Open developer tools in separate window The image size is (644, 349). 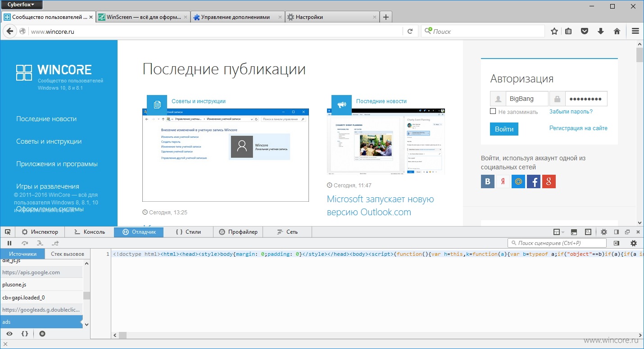pyautogui.click(x=627, y=232)
